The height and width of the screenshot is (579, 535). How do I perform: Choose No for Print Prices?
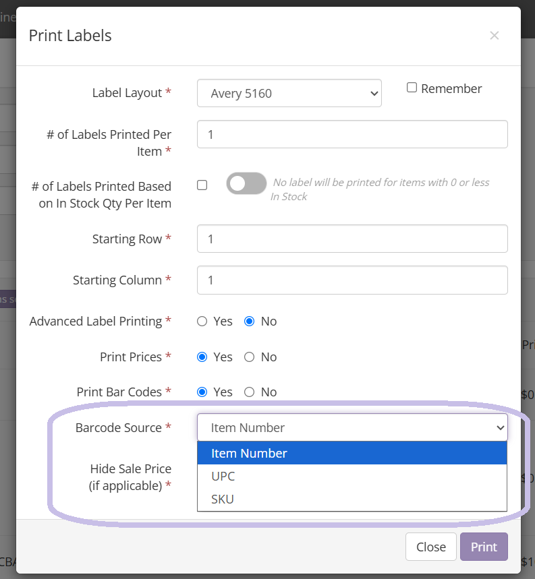[x=249, y=357]
